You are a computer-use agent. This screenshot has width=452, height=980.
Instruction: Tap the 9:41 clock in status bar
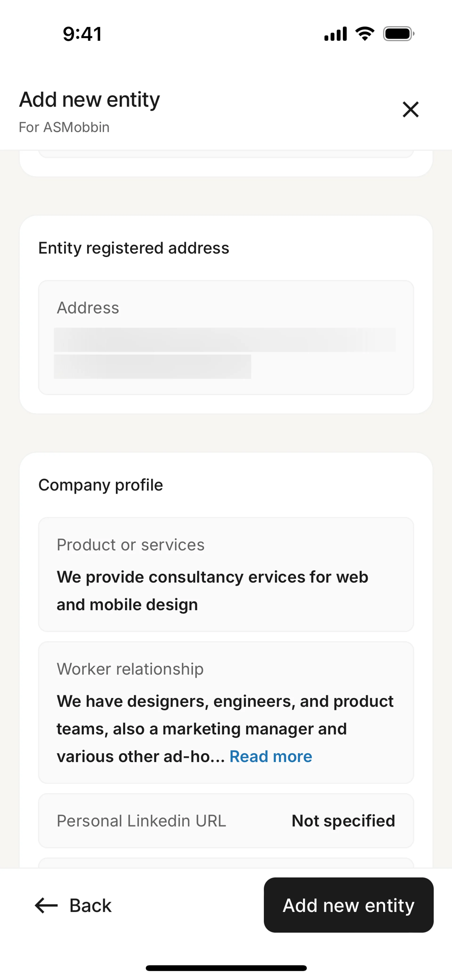tap(82, 34)
